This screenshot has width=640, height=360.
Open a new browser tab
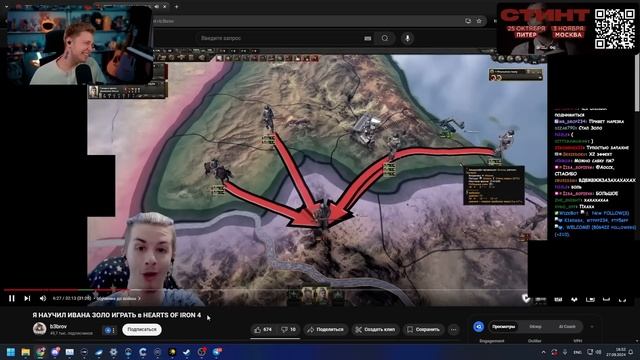[x=176, y=7]
